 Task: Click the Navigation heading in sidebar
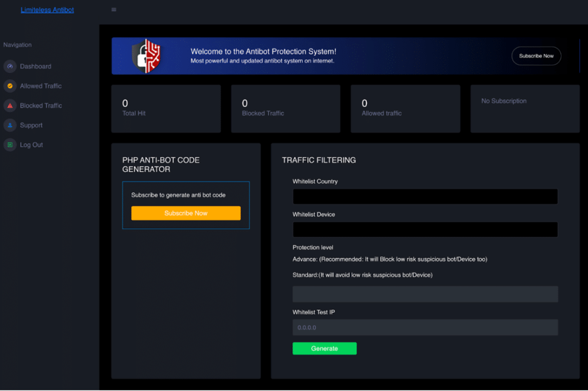tap(18, 45)
